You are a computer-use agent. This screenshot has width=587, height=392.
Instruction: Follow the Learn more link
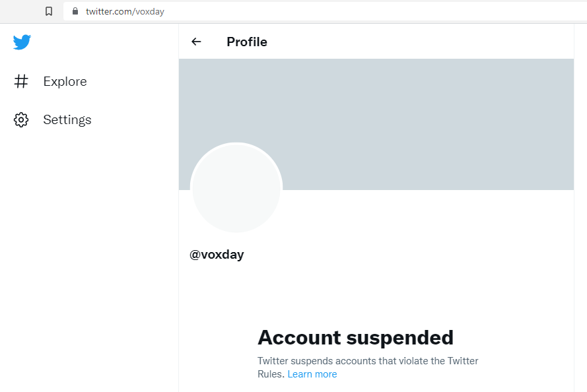(312, 374)
